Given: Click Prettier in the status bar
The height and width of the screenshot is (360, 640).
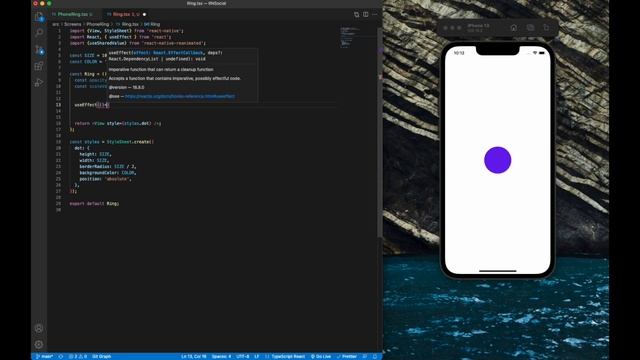Looking at the screenshot, I should (347, 356).
